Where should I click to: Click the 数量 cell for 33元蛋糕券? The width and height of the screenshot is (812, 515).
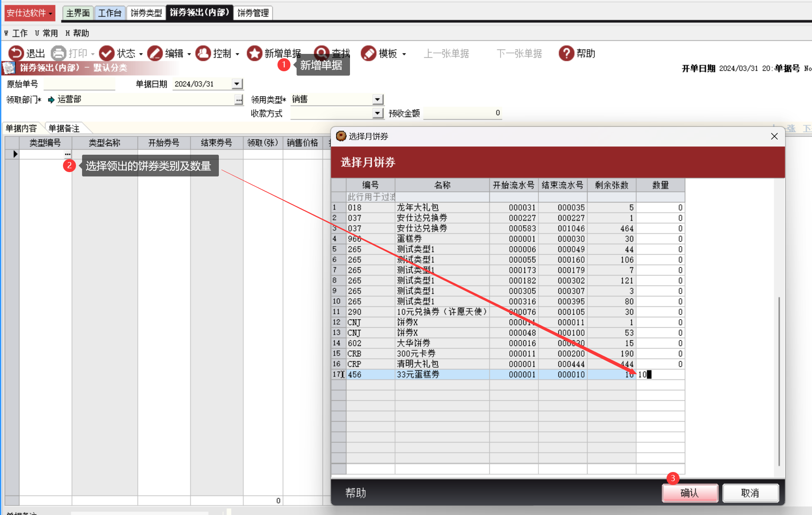click(660, 375)
